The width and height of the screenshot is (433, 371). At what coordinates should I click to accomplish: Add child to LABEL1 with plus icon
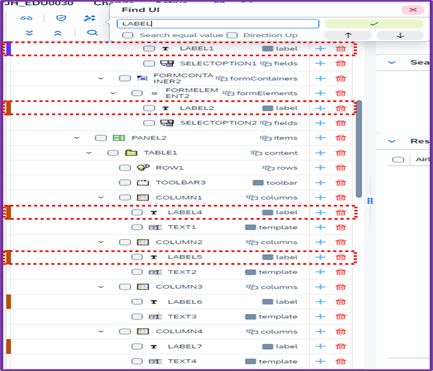point(320,49)
